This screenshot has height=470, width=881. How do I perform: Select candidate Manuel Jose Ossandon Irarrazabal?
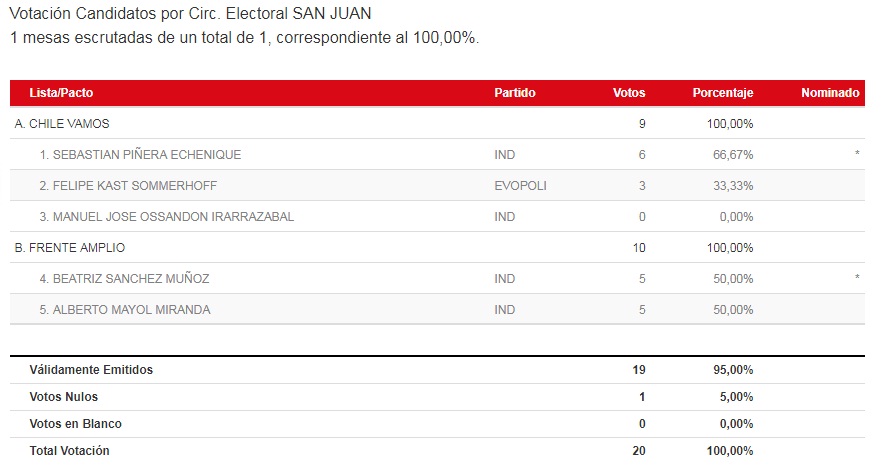click(x=167, y=217)
